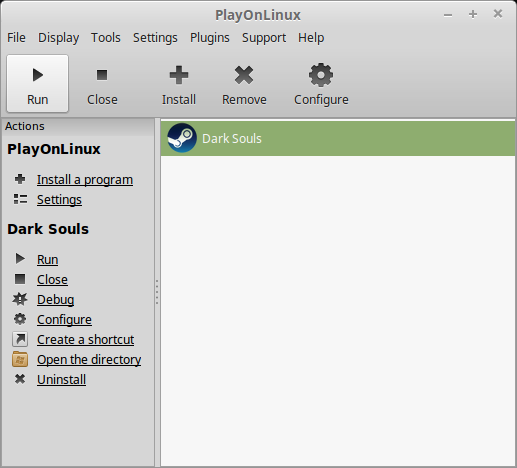Minimize the PlayOnLinux window

[448, 14]
